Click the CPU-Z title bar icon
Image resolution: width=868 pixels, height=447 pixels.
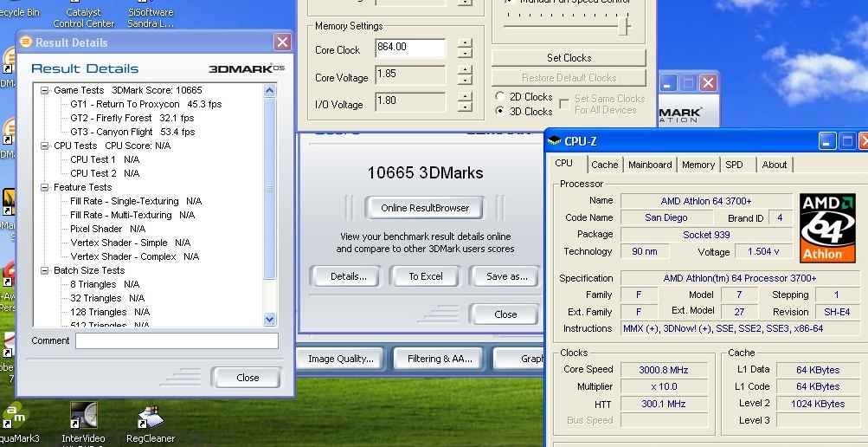(554, 141)
